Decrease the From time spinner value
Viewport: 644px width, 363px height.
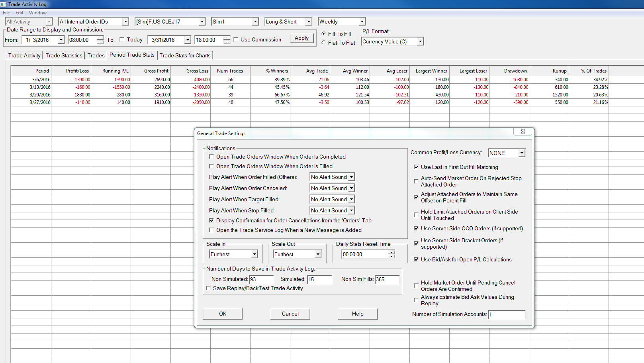[x=100, y=42]
